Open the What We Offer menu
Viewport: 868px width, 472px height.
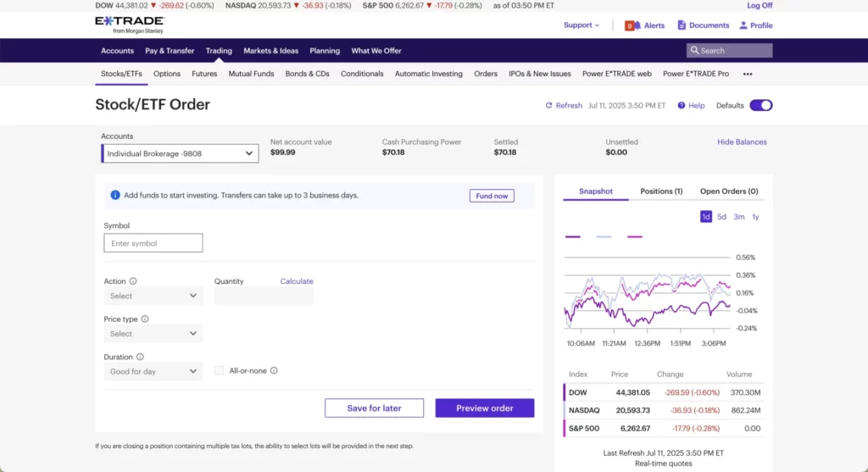pyautogui.click(x=376, y=50)
